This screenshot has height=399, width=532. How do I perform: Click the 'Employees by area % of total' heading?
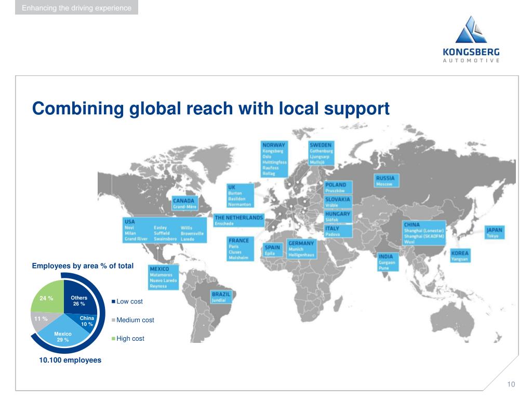click(83, 266)
